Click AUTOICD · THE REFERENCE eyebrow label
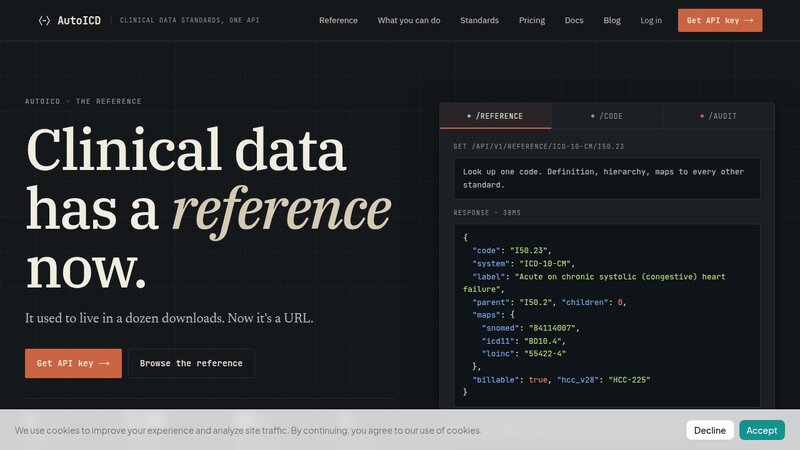This screenshot has height=450, width=800. point(83,102)
